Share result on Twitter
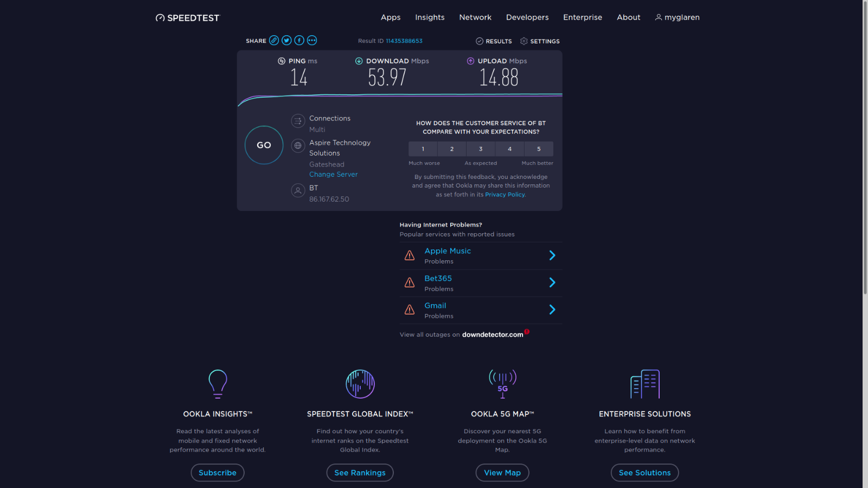 286,40
